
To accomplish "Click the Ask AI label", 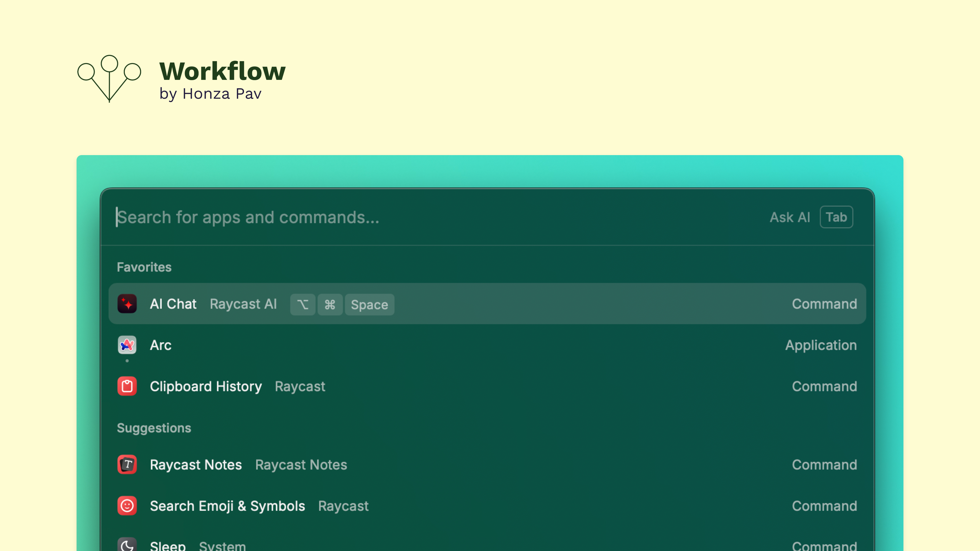I will click(x=790, y=217).
